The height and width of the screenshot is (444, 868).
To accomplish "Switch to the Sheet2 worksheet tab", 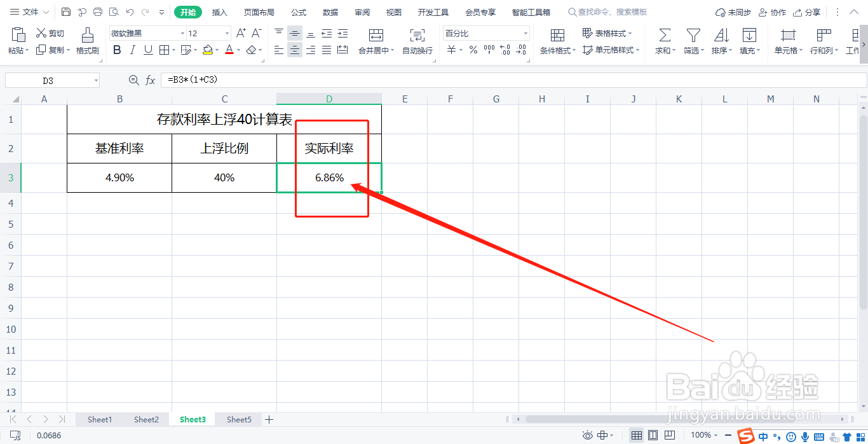I will (x=146, y=419).
